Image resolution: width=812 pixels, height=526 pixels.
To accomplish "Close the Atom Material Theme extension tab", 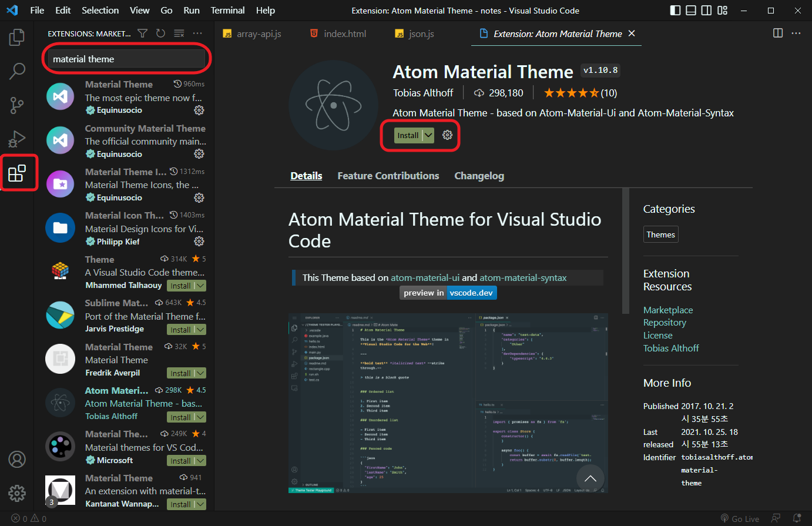I will click(632, 33).
